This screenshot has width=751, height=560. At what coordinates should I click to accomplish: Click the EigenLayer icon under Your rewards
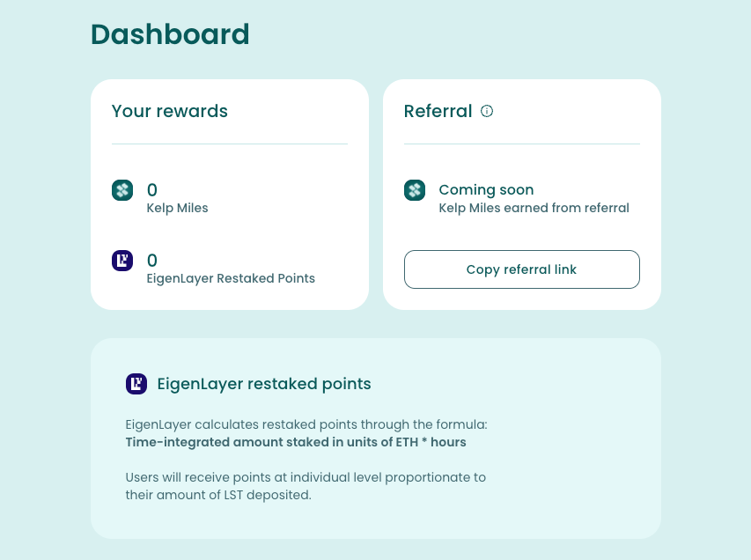pyautogui.click(x=122, y=260)
